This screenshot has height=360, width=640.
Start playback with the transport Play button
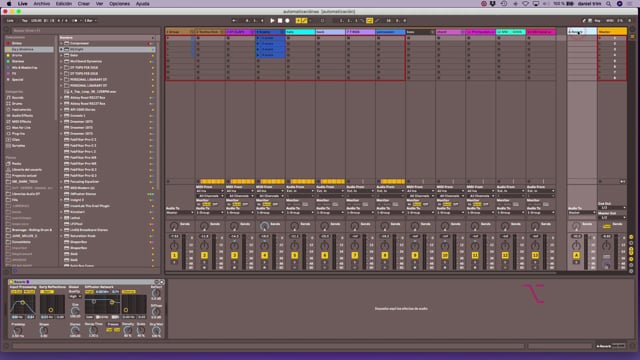coord(272,20)
